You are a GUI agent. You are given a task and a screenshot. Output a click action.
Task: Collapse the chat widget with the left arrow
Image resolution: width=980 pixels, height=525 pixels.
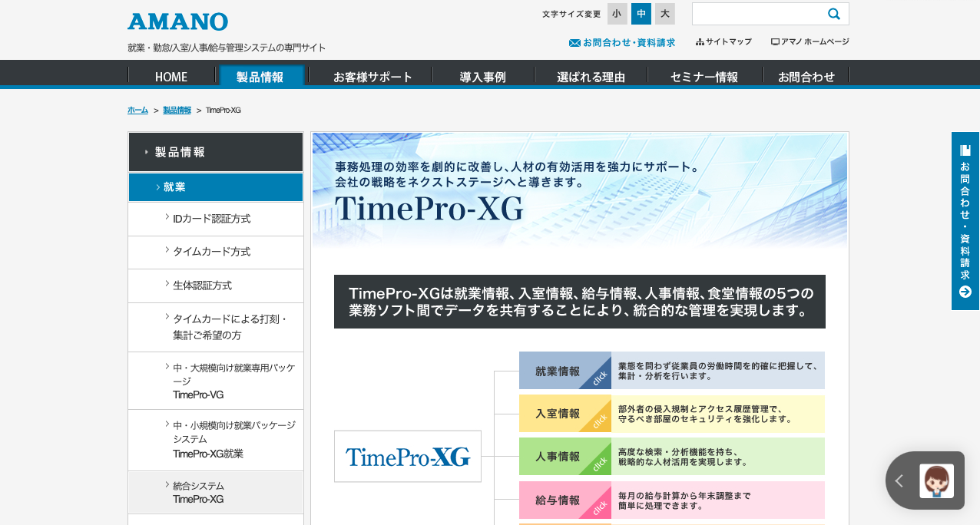click(x=899, y=481)
